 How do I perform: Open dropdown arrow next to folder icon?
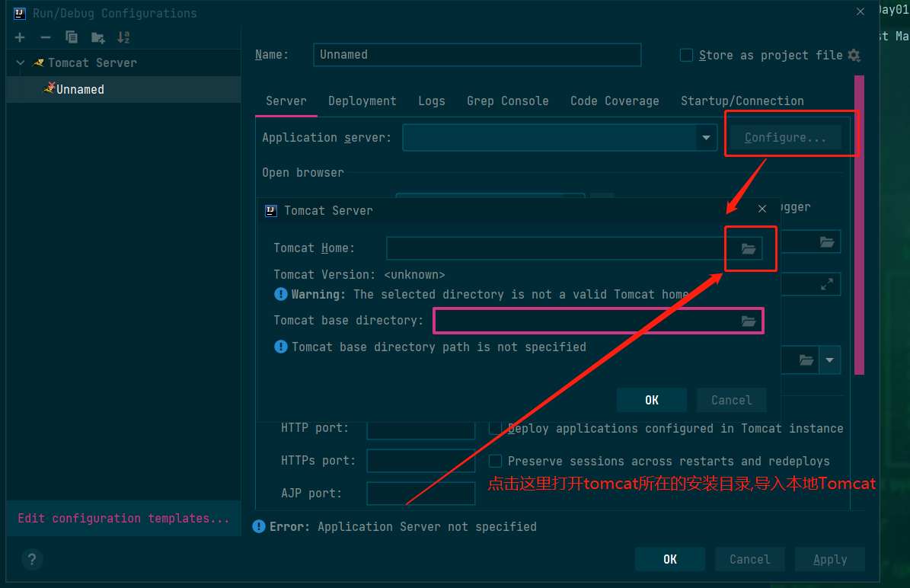[x=829, y=360]
